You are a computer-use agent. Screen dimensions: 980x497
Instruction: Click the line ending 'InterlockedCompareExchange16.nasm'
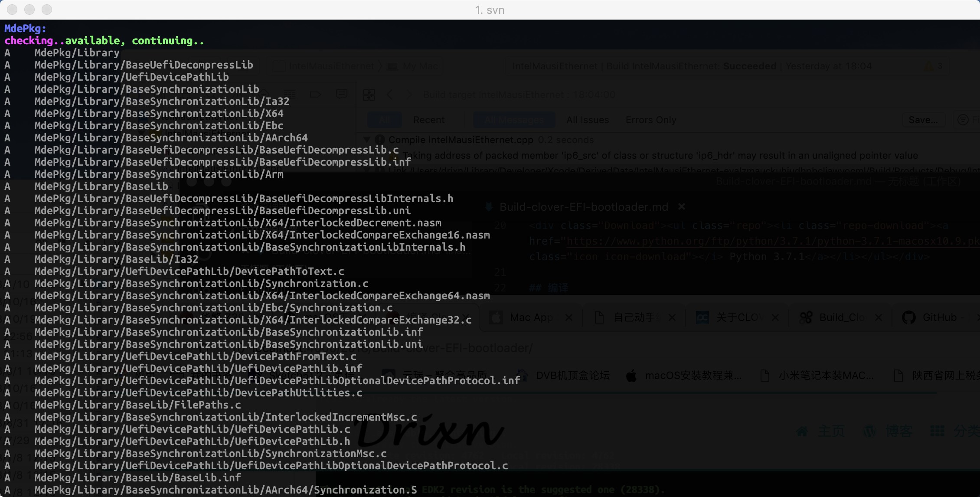click(x=262, y=235)
